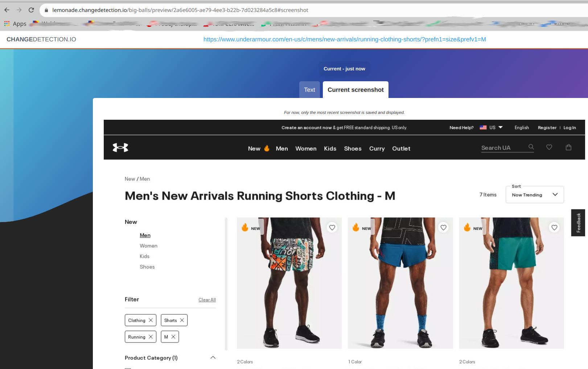Click the Men breadcrumb link
Viewport: 588px width, 369px height.
point(145,179)
